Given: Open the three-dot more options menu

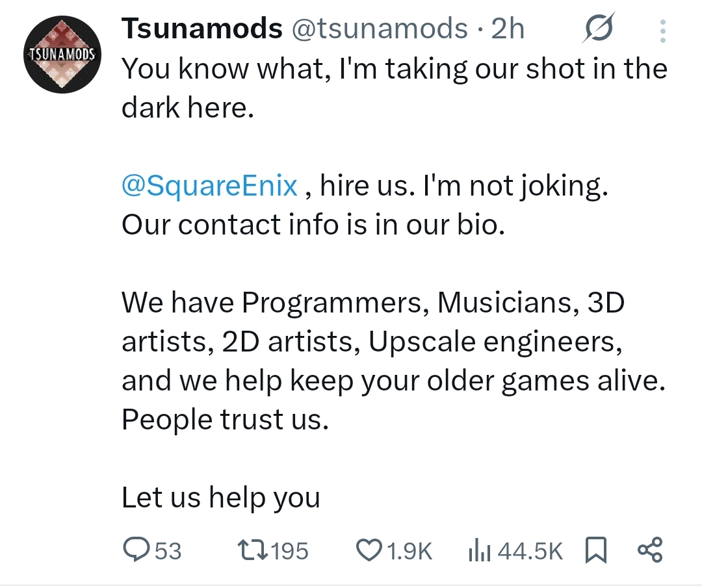Looking at the screenshot, I should 662,30.
